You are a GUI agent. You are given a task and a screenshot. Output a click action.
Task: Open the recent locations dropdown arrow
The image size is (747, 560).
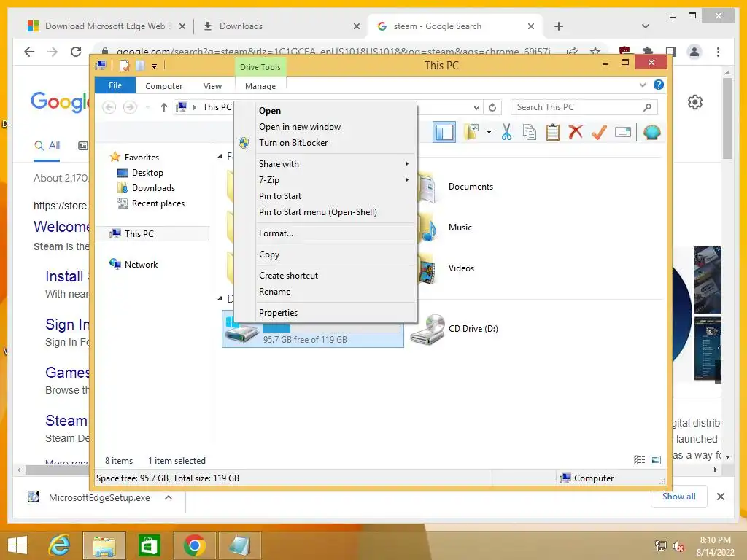point(148,107)
